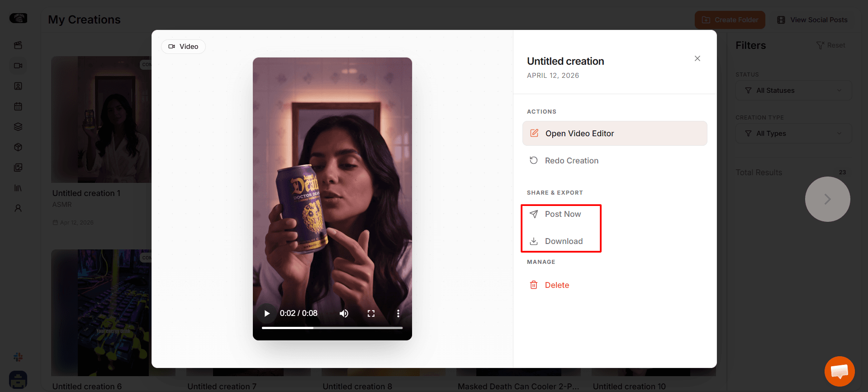This screenshot has height=392, width=868.
Task: Mute the video with the speaker icon
Action: tap(344, 313)
